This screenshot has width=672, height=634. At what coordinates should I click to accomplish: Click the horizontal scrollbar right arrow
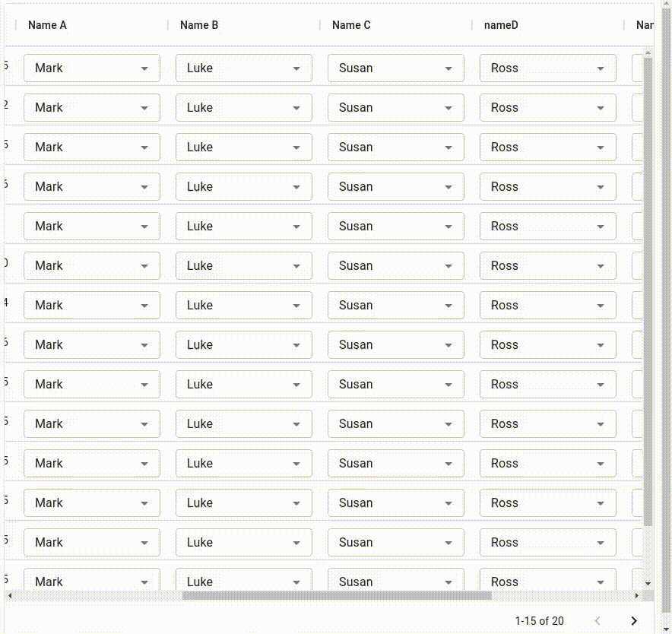coord(637,595)
